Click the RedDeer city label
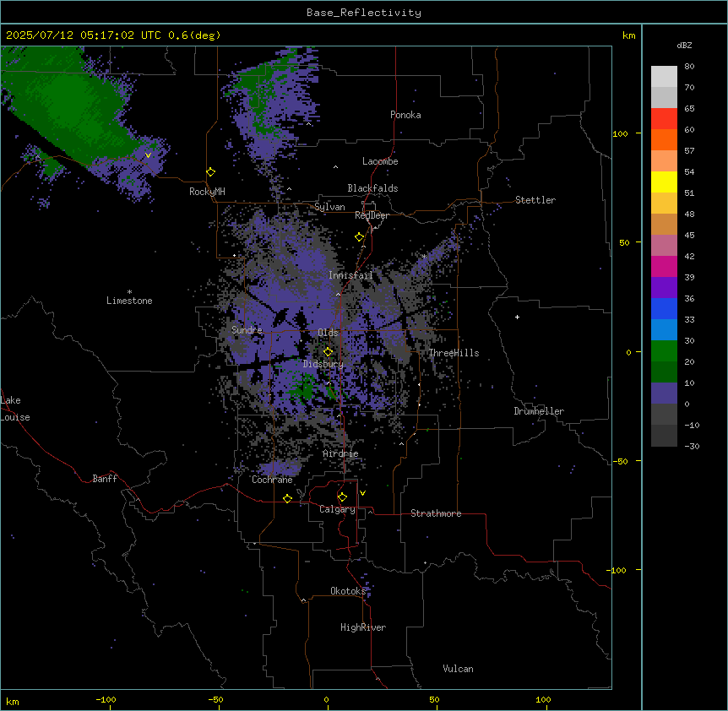Screen dimensions: 728x711 (372, 215)
